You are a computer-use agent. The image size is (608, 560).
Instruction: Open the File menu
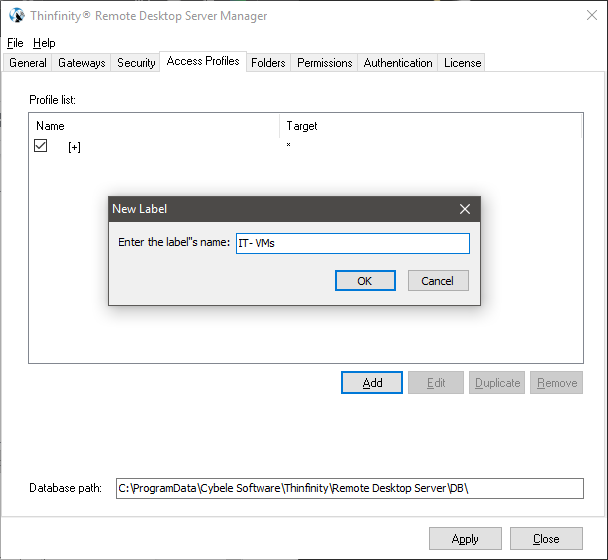15,43
